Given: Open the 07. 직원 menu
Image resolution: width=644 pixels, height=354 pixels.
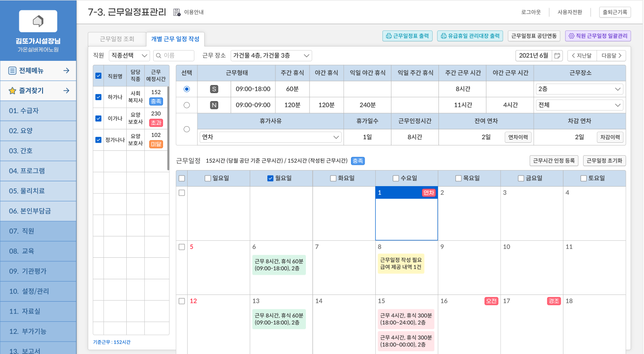Looking at the screenshot, I should tap(38, 231).
